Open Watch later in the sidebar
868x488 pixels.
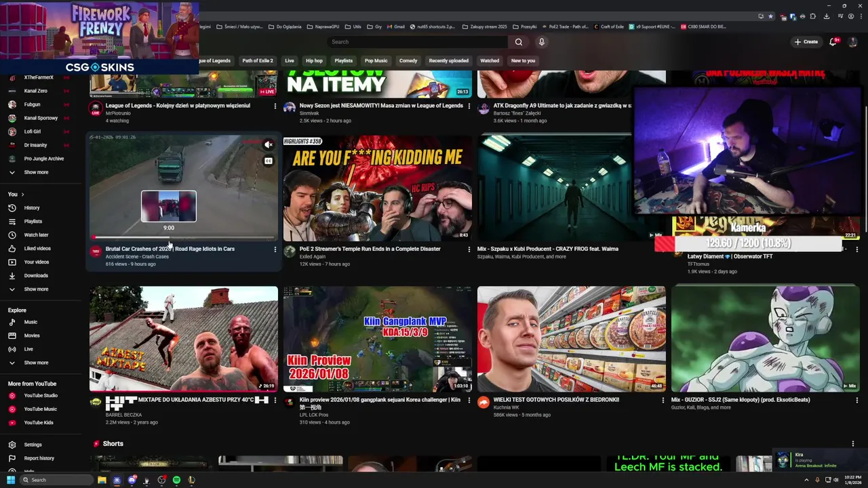coord(36,235)
